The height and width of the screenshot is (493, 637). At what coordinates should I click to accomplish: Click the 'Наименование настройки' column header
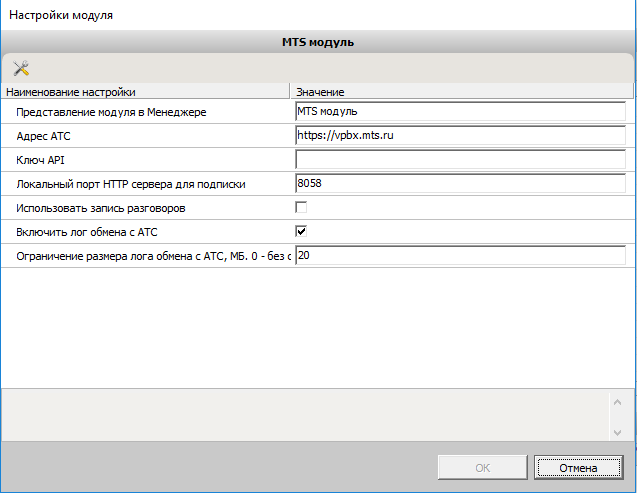point(145,92)
